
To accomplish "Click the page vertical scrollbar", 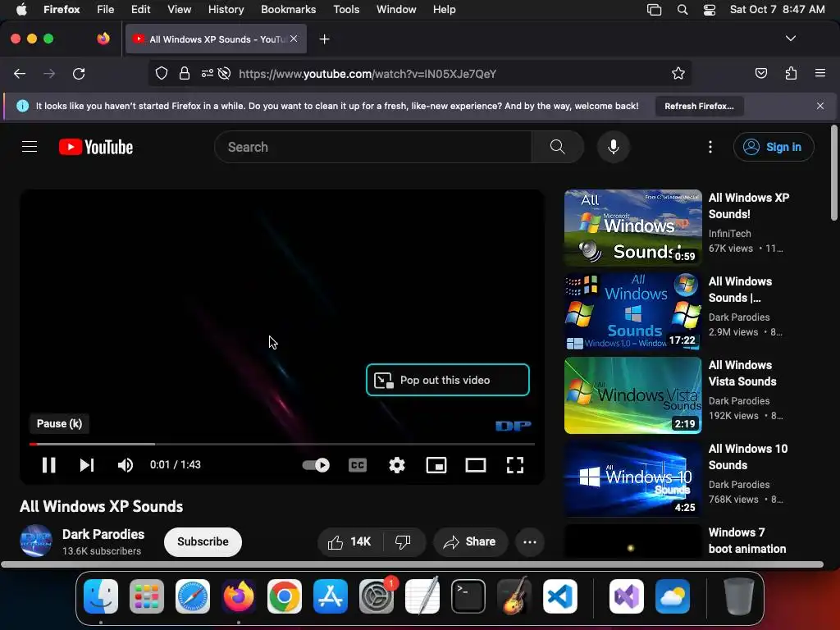I will [833, 172].
